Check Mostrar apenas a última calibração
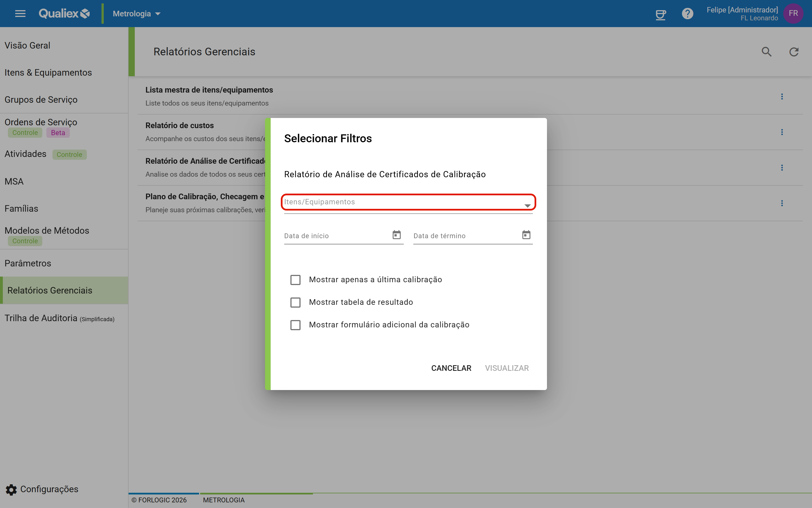The height and width of the screenshot is (508, 812). [x=295, y=280]
